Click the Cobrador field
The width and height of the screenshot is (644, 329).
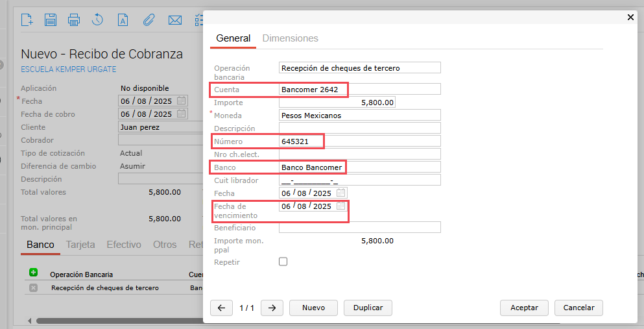click(161, 140)
